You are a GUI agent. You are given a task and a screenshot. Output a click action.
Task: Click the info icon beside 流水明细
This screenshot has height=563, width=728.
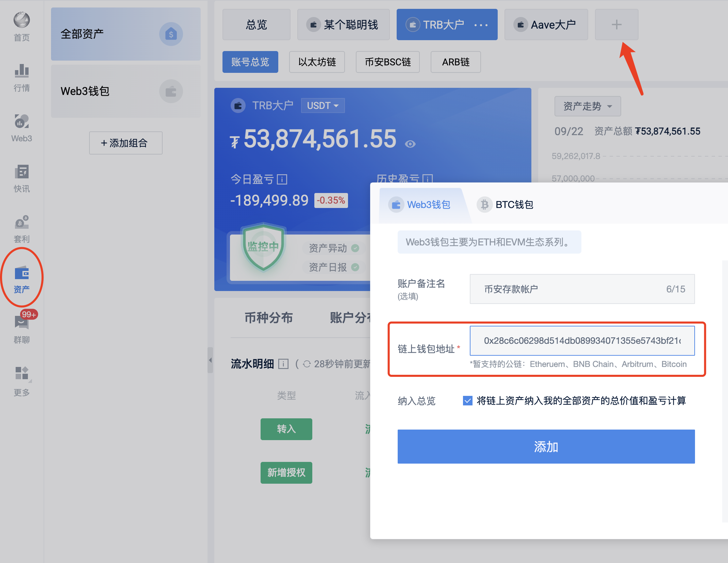click(x=283, y=364)
